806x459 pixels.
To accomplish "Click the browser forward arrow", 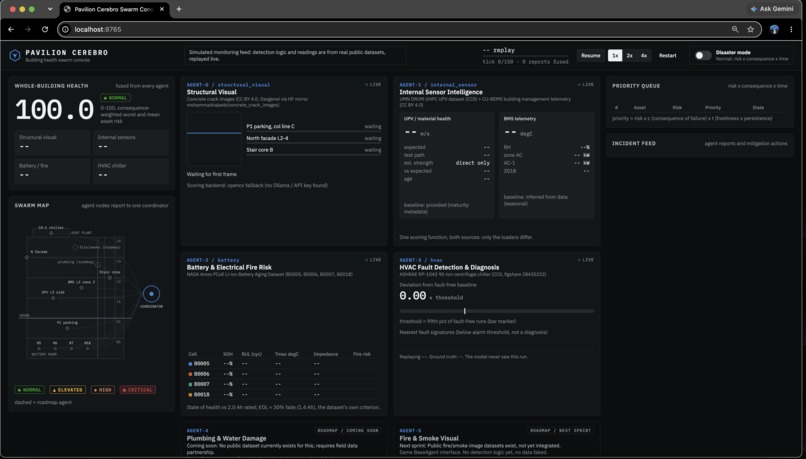I will (28, 29).
